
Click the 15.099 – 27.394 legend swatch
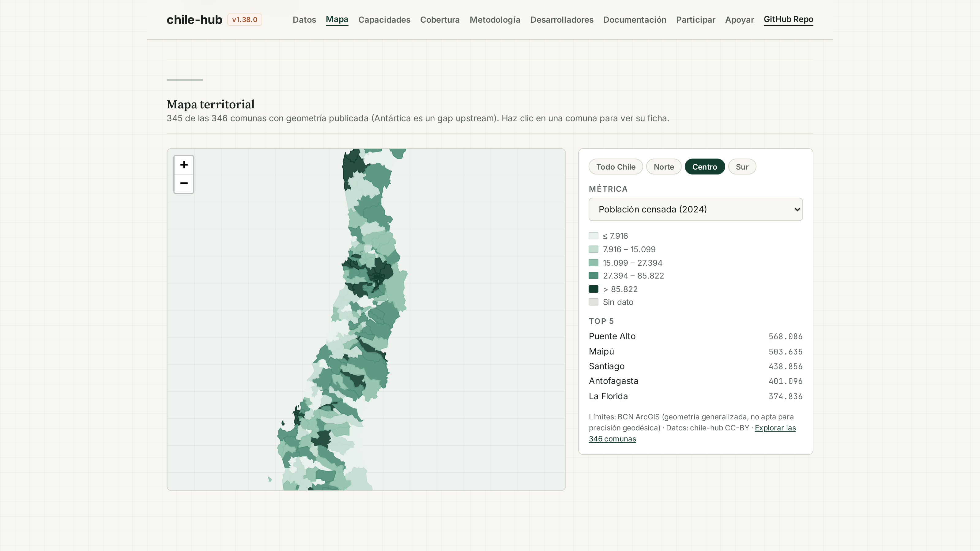tap(593, 263)
